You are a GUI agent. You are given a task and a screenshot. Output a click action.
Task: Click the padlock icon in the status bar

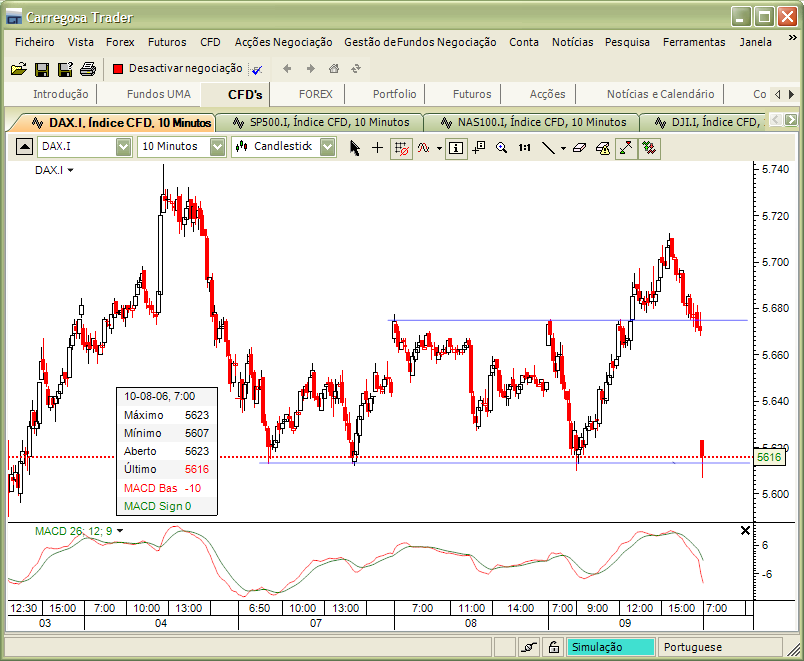(553, 647)
